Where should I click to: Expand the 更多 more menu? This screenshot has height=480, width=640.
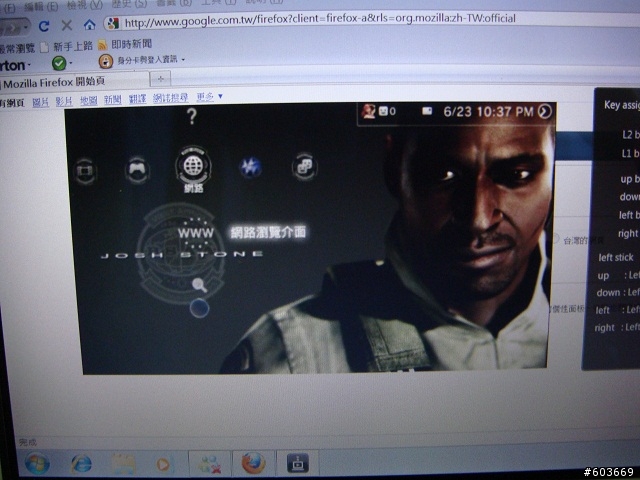pyautogui.click(x=209, y=97)
